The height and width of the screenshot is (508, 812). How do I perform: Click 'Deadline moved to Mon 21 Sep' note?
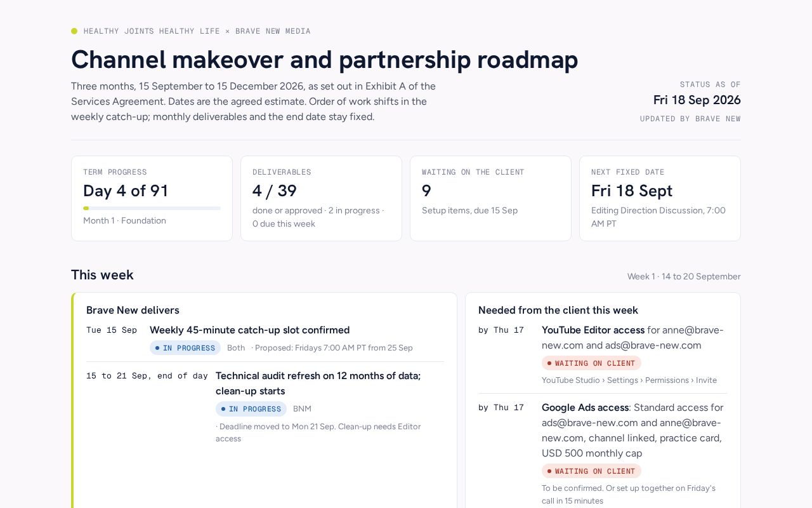318,432
